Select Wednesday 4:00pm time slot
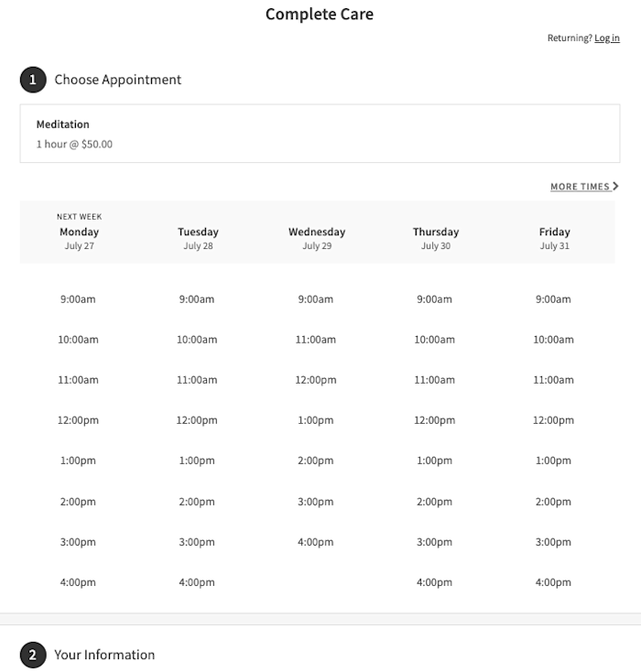 (x=316, y=542)
